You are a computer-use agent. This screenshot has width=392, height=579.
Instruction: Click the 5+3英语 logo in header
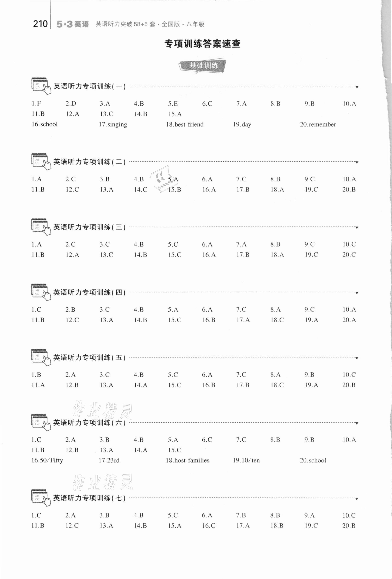click(72, 24)
